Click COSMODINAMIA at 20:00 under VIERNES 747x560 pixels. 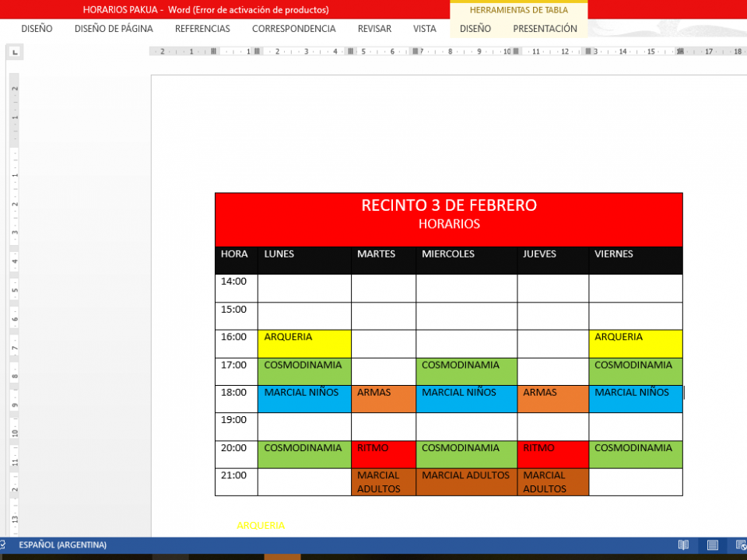click(x=636, y=454)
